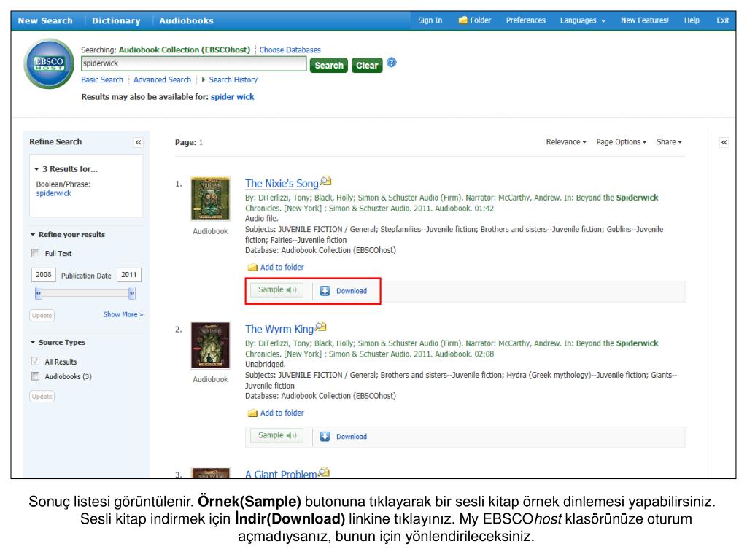Screen dimensions: 747x560
Task: Toggle the Full Text checkbox
Action: [35, 253]
